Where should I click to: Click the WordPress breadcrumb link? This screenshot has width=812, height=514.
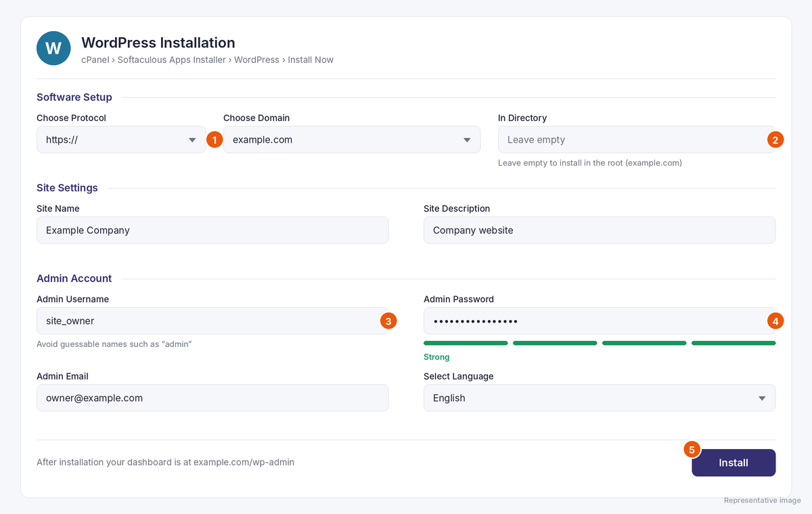256,60
